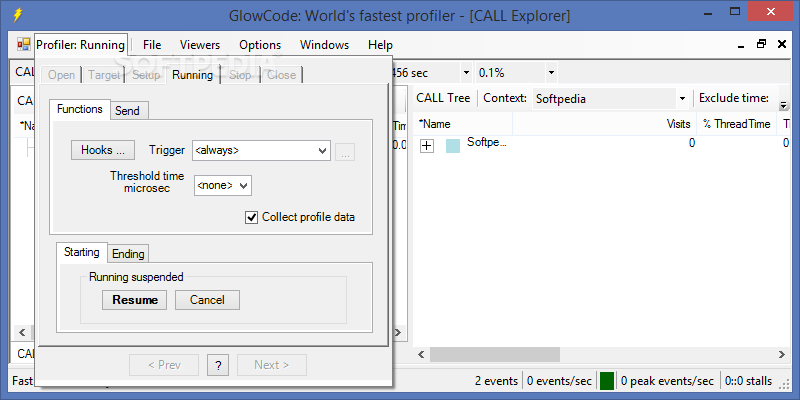Image resolution: width=800 pixels, height=400 pixels.
Task: Click the Running suspended group label
Action: pyautogui.click(x=136, y=277)
